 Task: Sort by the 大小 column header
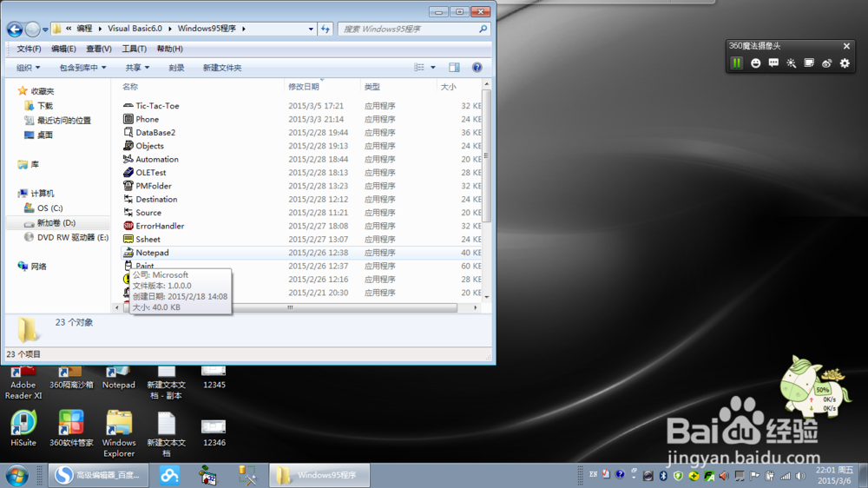click(448, 87)
